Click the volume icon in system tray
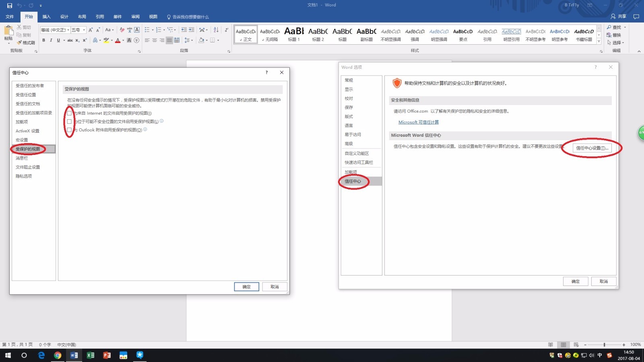 pyautogui.click(x=592, y=355)
